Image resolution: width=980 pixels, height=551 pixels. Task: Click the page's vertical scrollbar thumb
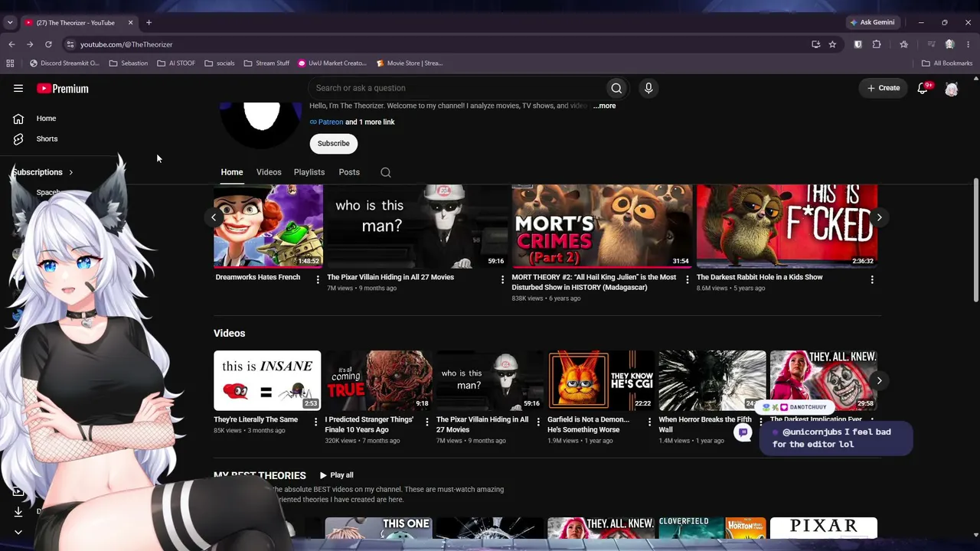(975, 240)
